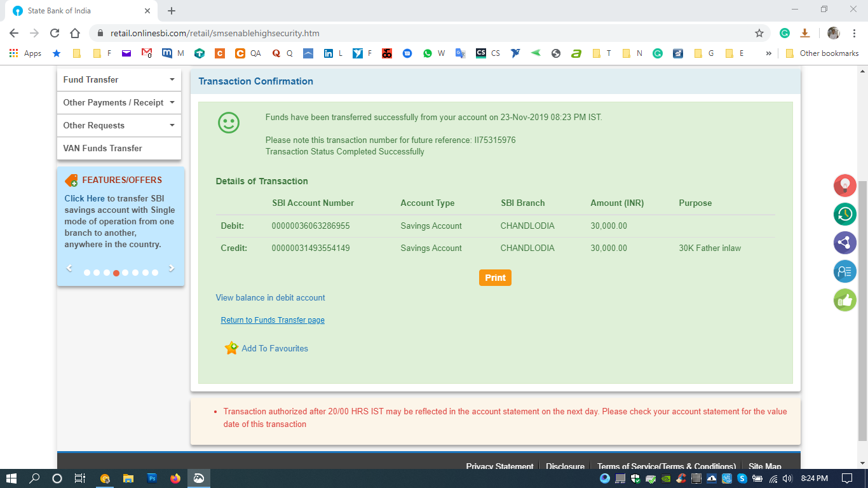Open the Chrome three-dot menu
This screenshot has width=868, height=488.
point(853,33)
